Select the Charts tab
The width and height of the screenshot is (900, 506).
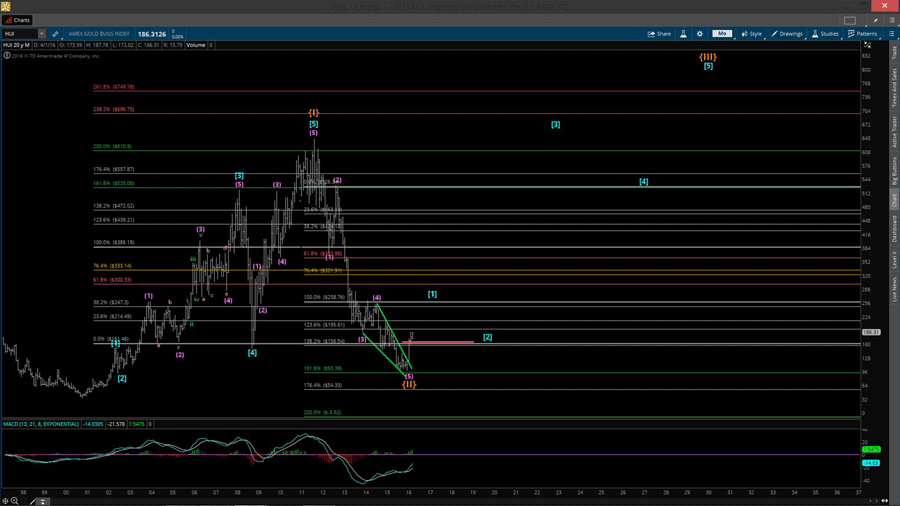(18, 20)
